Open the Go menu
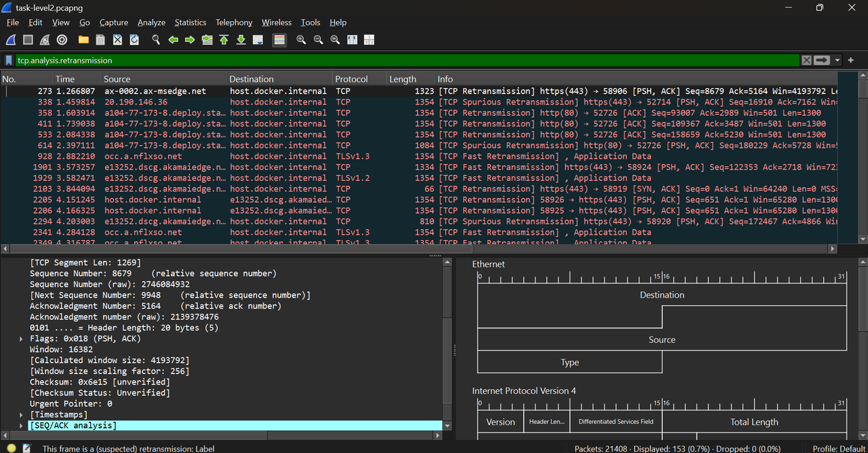 (85, 22)
